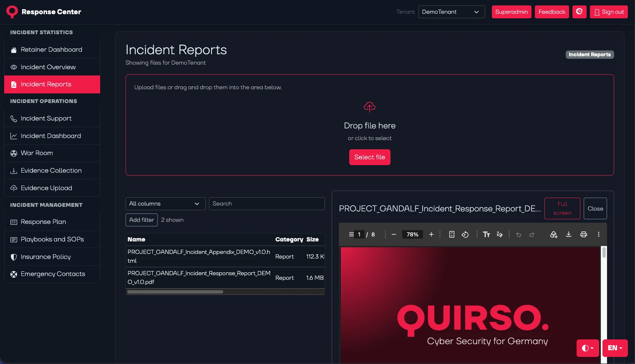Select the add text annotation tool
This screenshot has width=635, height=364.
coord(486,234)
